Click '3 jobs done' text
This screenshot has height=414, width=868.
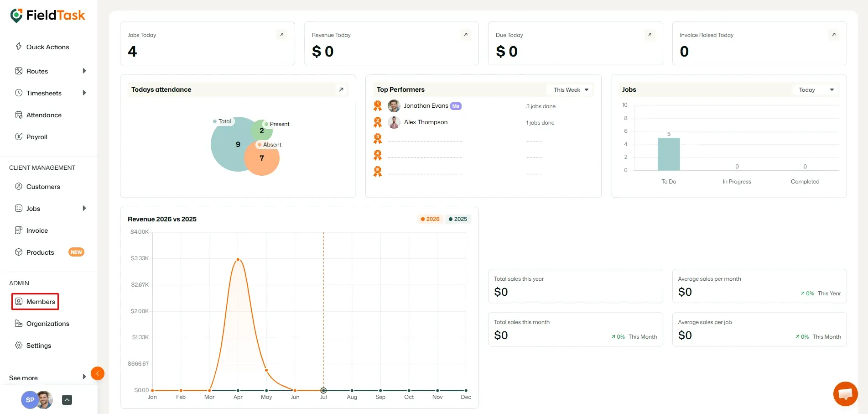(541, 106)
